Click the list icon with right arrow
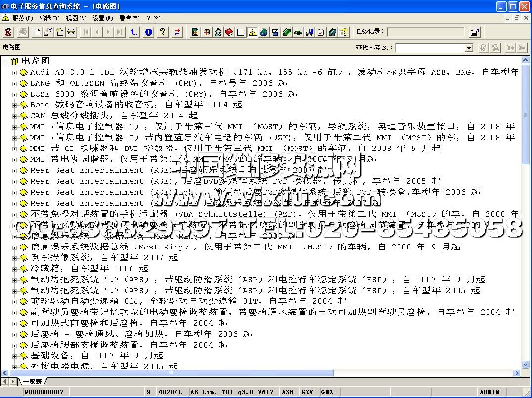532x398 pixels. [522, 48]
